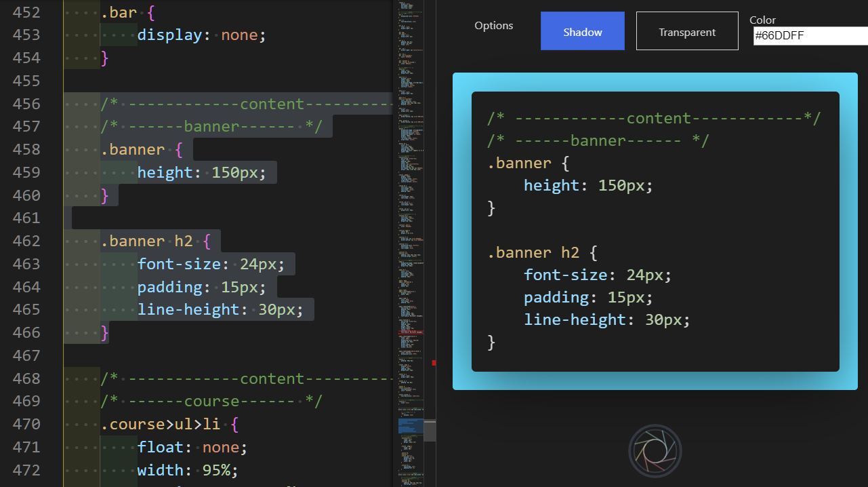Screen dimensions: 868x487
Task: Toggle the Shadow option button
Action: click(582, 31)
